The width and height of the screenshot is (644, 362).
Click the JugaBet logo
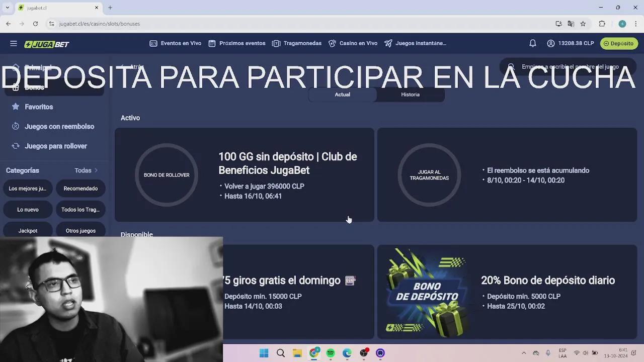pos(47,44)
